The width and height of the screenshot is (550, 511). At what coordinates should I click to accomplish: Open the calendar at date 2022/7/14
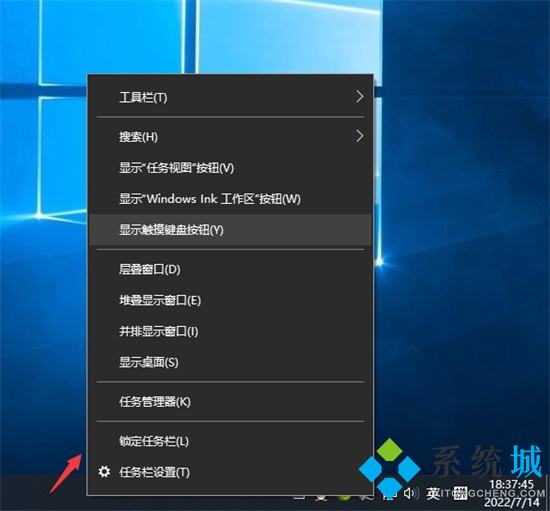[511, 502]
